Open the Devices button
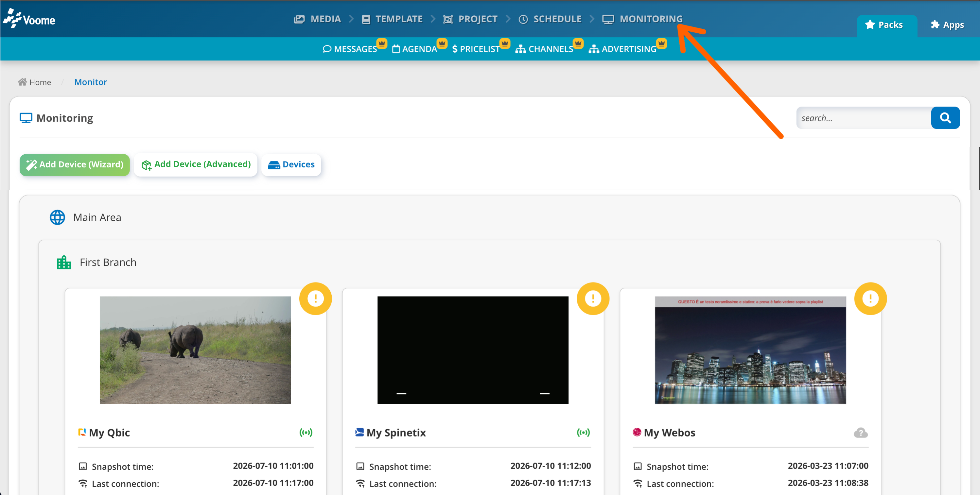Screen dimensions: 980x495 click(291, 165)
